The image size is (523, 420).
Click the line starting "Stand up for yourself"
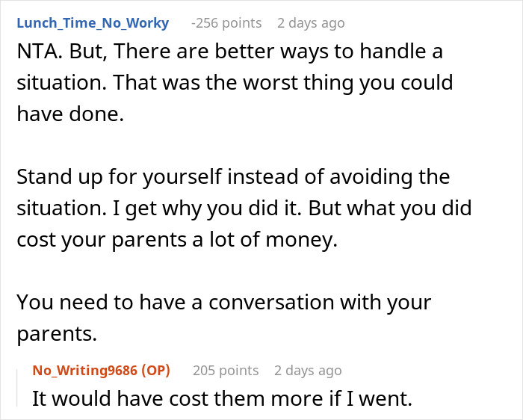pyautogui.click(x=233, y=178)
